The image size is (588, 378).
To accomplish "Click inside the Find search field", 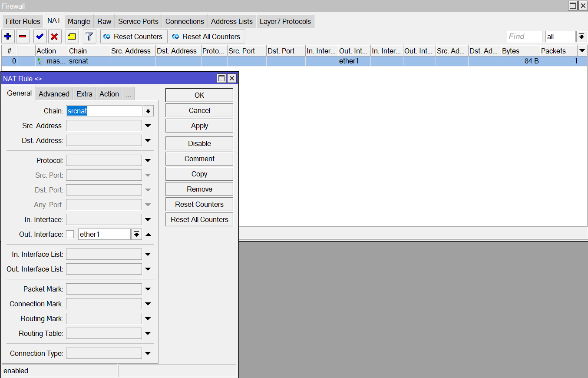I will (524, 36).
